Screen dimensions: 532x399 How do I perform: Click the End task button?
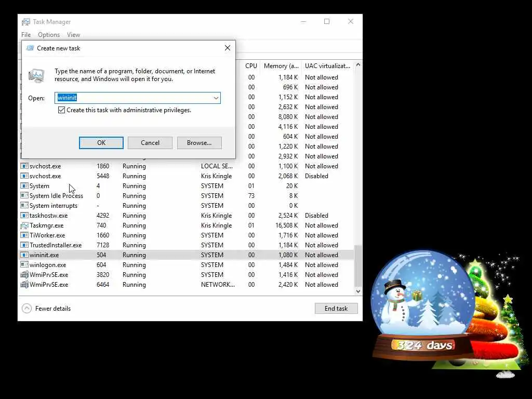336,309
